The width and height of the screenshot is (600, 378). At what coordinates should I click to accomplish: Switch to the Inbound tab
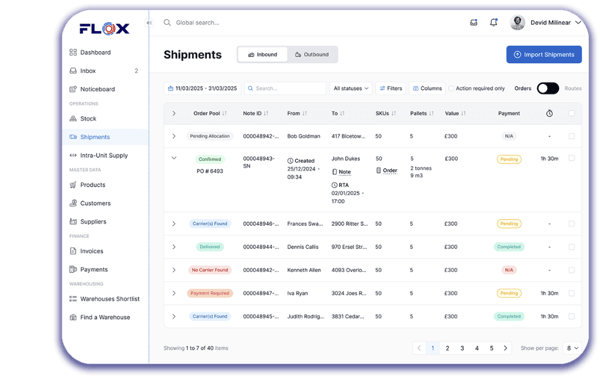point(262,54)
